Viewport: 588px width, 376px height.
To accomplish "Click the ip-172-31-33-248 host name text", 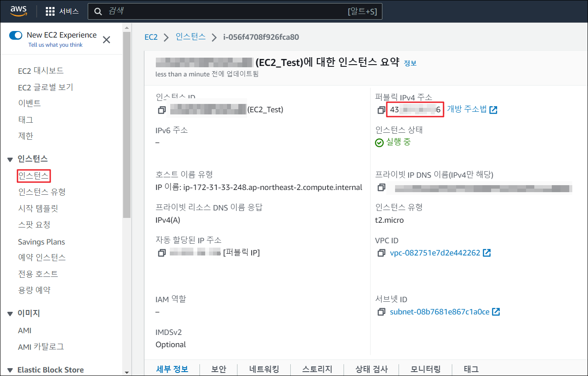I will [259, 187].
